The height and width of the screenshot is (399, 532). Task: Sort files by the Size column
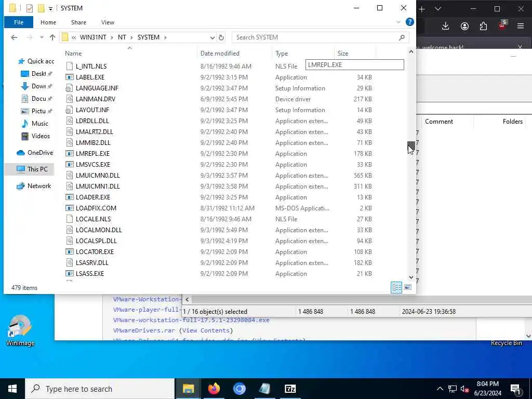[x=343, y=54]
